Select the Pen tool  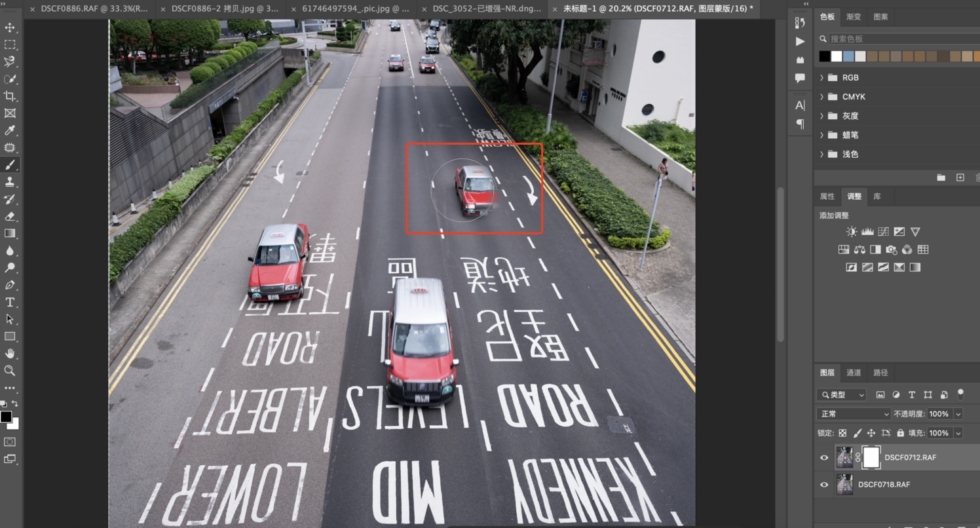[10, 285]
